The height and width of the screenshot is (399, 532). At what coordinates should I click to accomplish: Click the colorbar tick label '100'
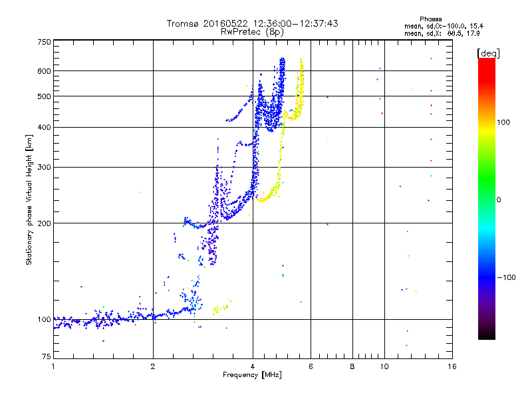[503, 122]
